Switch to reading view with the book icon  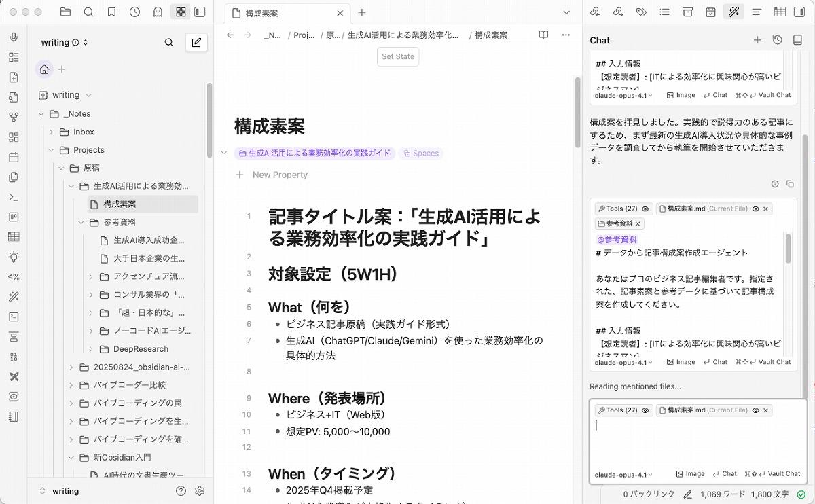pyautogui.click(x=543, y=35)
